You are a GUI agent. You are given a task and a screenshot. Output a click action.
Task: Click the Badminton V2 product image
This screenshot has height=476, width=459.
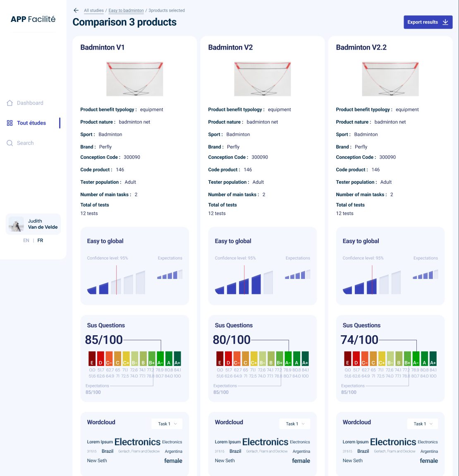263,79
